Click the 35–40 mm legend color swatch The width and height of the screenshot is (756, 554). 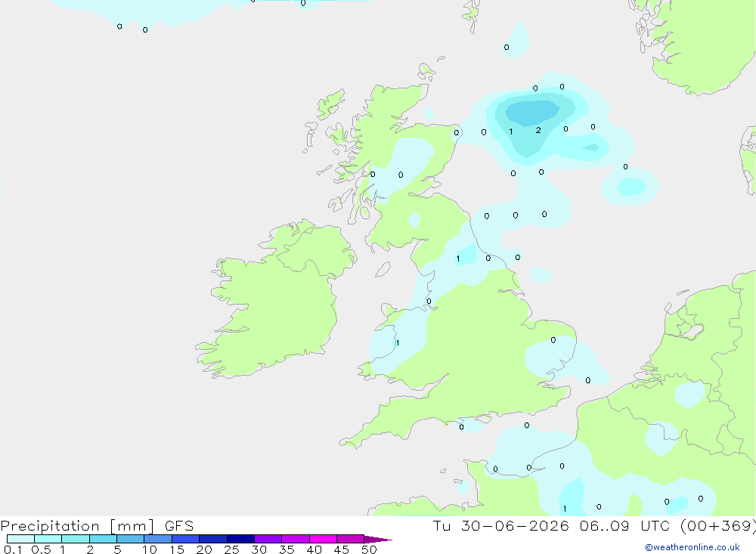click(x=296, y=539)
